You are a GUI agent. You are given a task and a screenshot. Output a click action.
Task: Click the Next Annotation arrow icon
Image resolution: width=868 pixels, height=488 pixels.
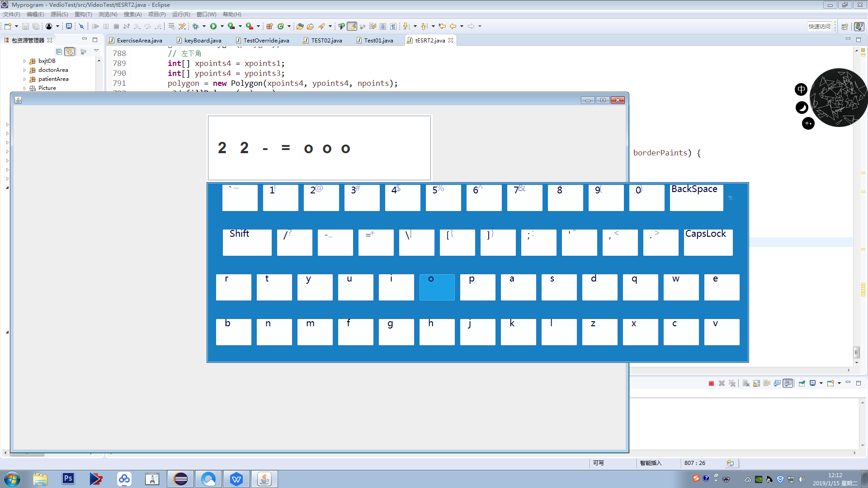406,26
